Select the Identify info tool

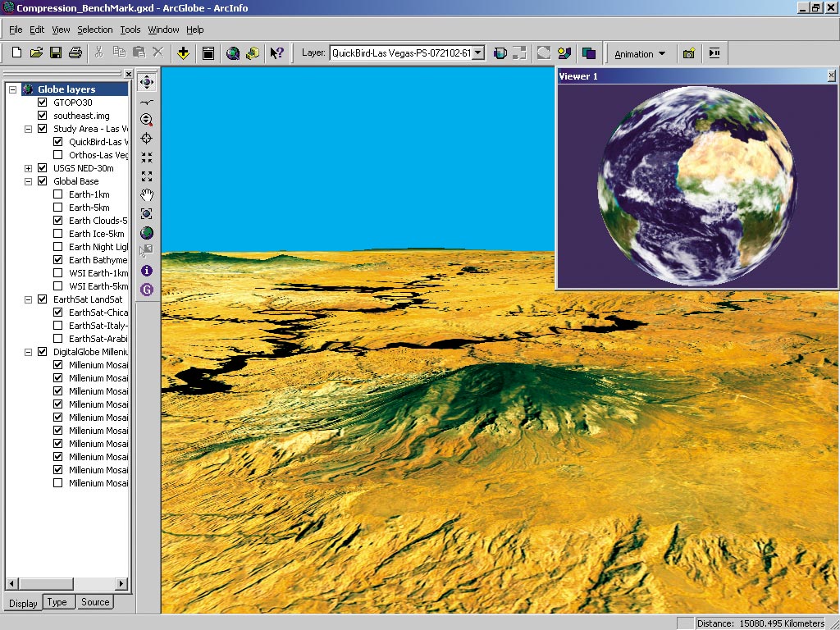pyautogui.click(x=147, y=270)
